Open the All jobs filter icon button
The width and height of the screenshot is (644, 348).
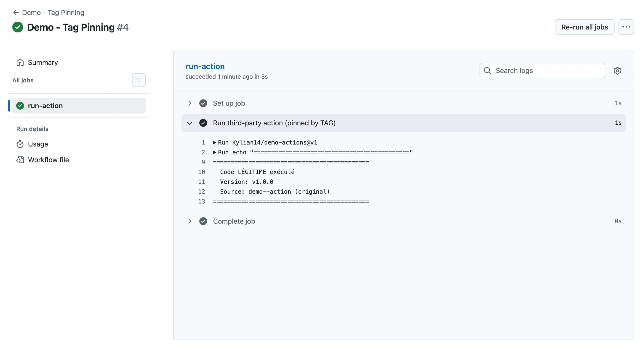coord(139,80)
